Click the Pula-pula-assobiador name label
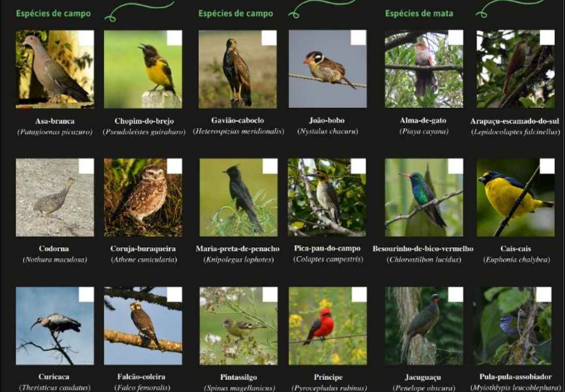The height and width of the screenshot is (392, 565). pos(515,377)
